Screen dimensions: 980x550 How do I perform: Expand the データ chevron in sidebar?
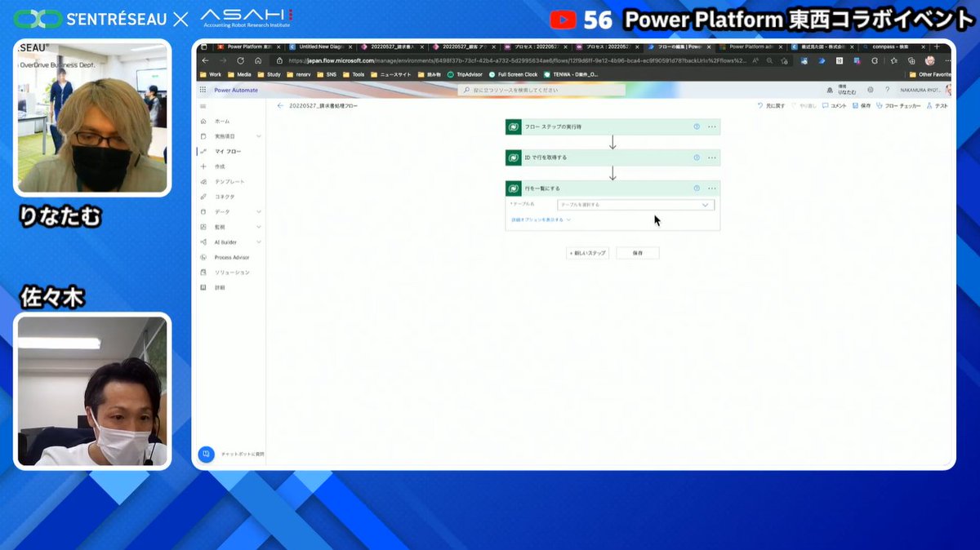tap(259, 211)
